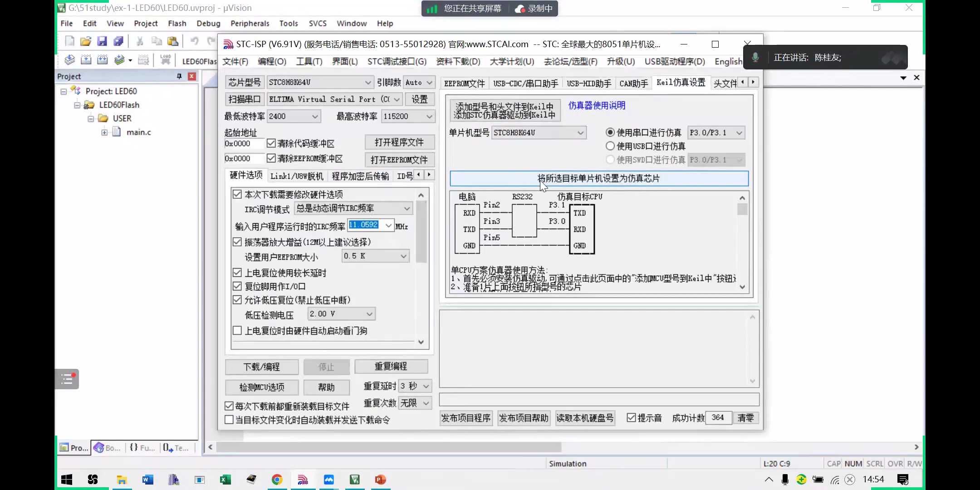Switch to the Link1/U8W脱机 tab
Viewport: 980px width, 490px height.
coord(297,176)
